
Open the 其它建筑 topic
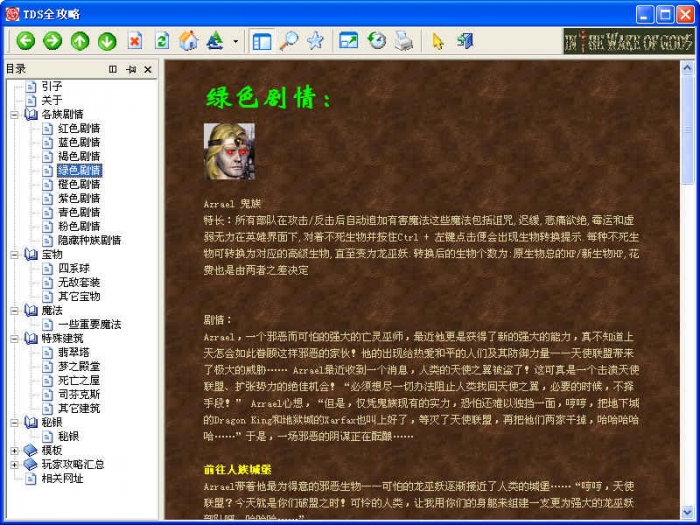point(79,408)
